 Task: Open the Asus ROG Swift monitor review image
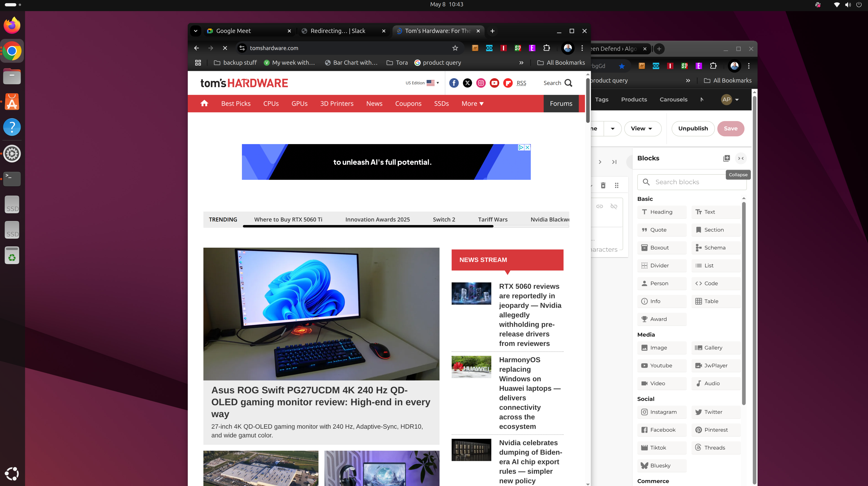pyautogui.click(x=321, y=314)
